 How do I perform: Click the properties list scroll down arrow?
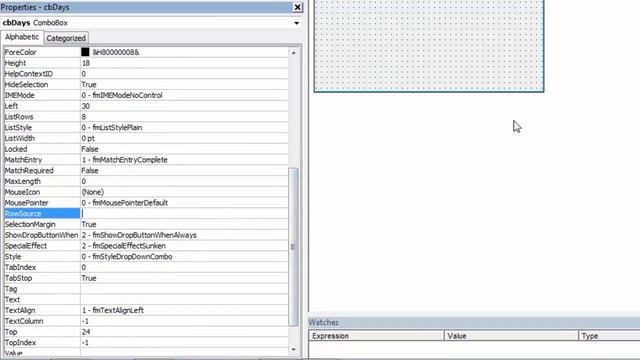coord(293,349)
